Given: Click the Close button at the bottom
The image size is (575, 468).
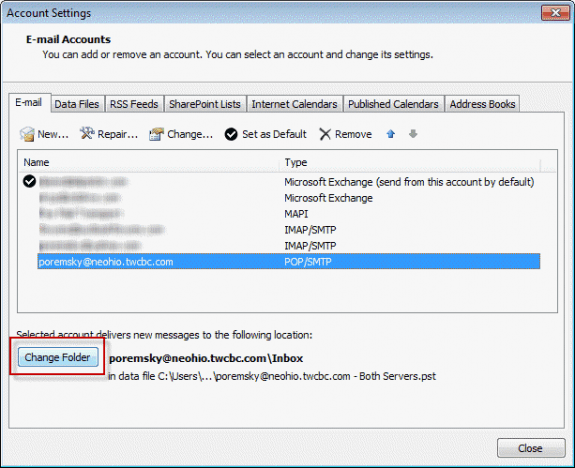Looking at the screenshot, I should pos(531,448).
